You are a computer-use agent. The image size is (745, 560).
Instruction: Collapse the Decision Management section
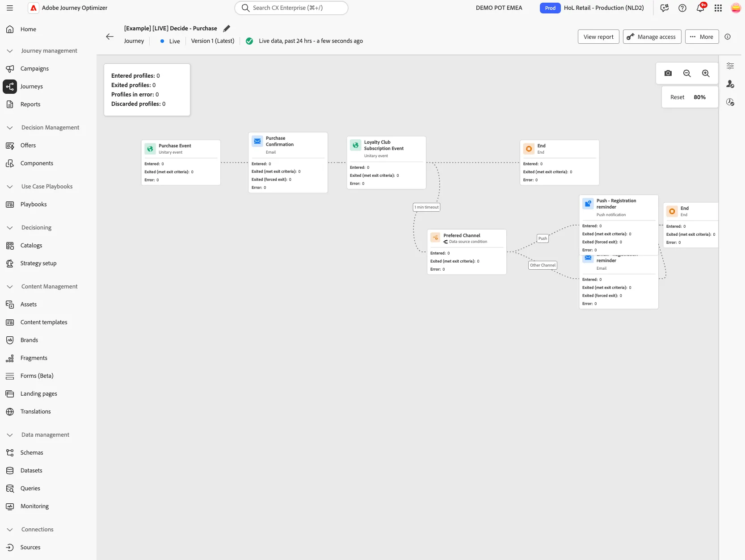coord(10,128)
